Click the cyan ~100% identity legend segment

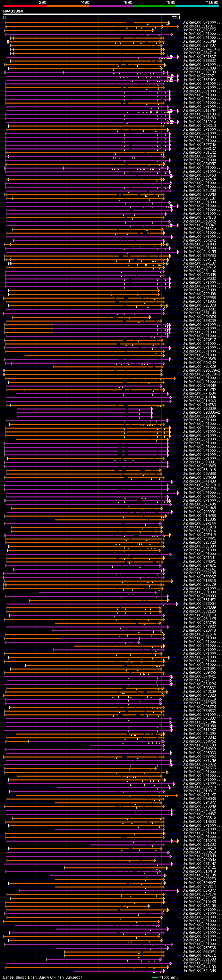click(197, 6)
